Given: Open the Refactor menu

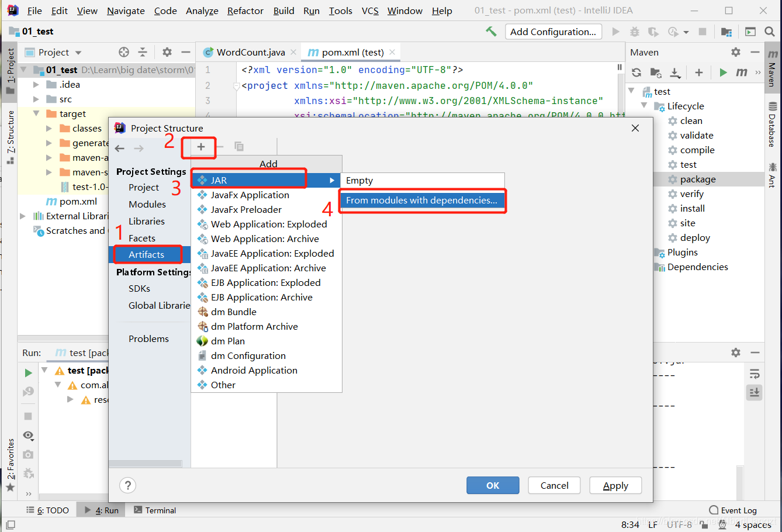Looking at the screenshot, I should [245, 11].
